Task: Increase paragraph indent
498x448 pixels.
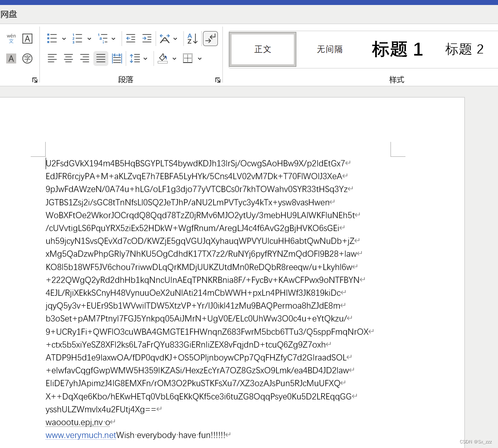Action: (147, 39)
